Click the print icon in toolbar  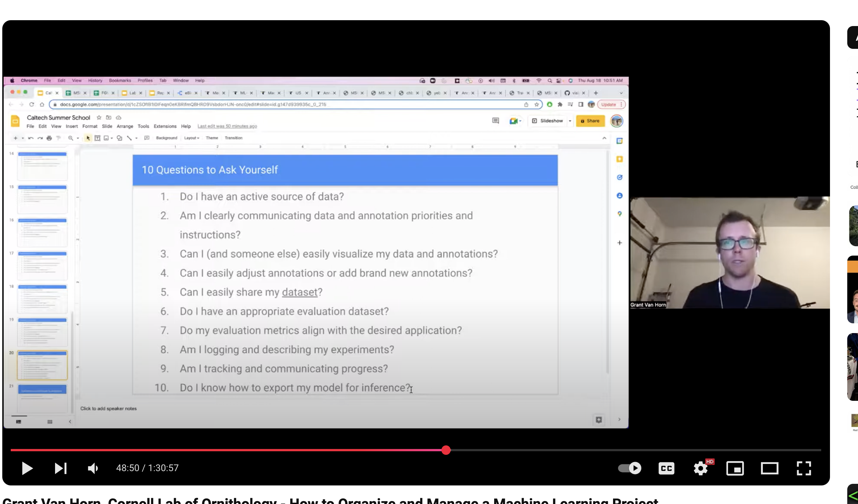point(49,138)
